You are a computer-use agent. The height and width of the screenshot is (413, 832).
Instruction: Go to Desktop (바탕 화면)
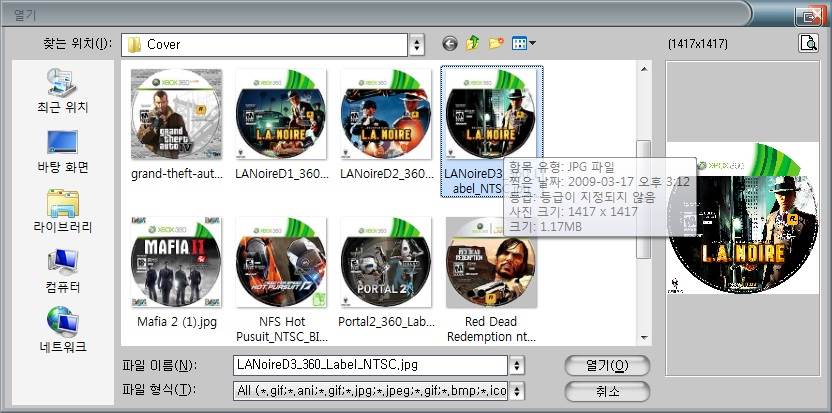63,152
